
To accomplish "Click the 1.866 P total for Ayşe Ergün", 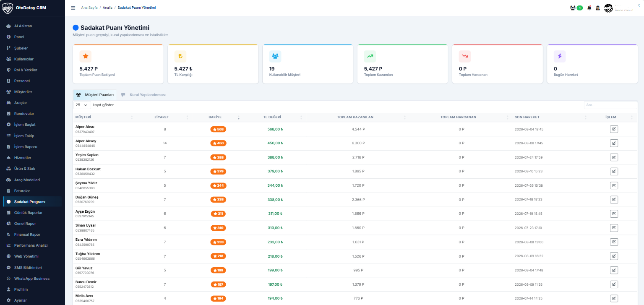I will 359,214.
